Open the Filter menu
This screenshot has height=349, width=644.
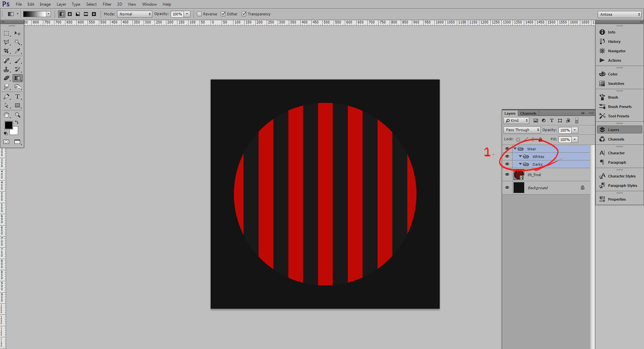107,4
